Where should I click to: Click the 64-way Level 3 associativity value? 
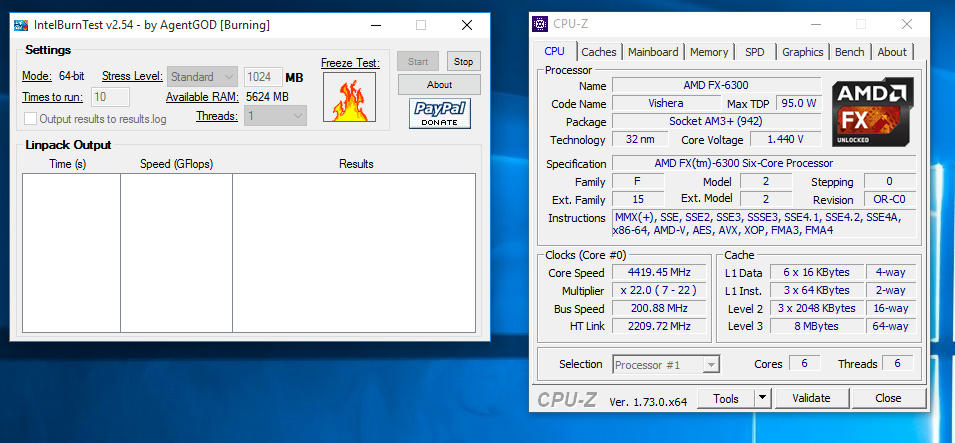pyautogui.click(x=890, y=326)
